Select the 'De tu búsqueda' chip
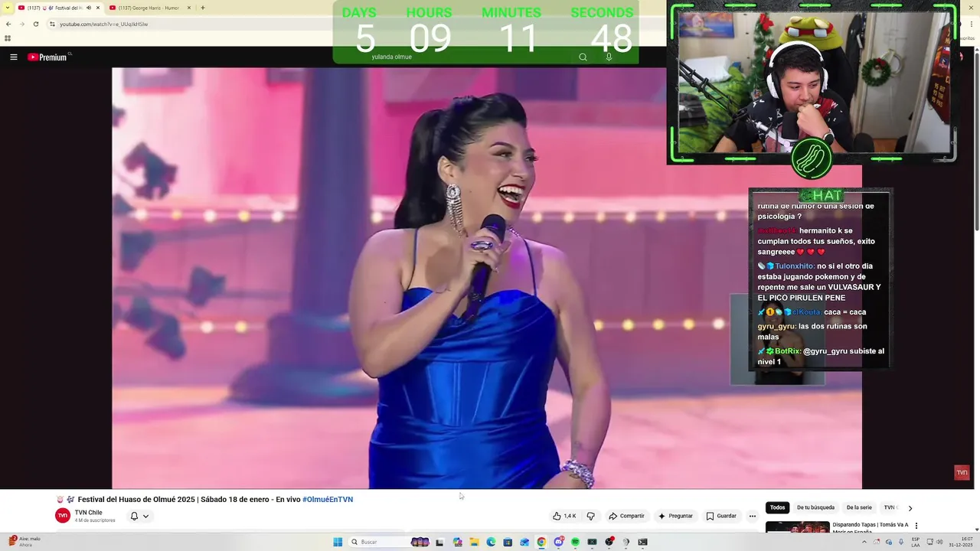Screen dimensions: 980x551 [815, 507]
